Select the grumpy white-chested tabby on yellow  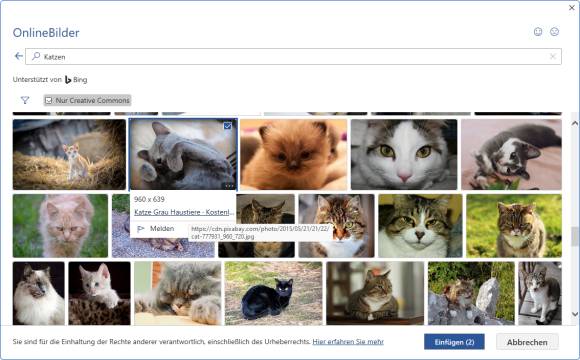coord(420,226)
